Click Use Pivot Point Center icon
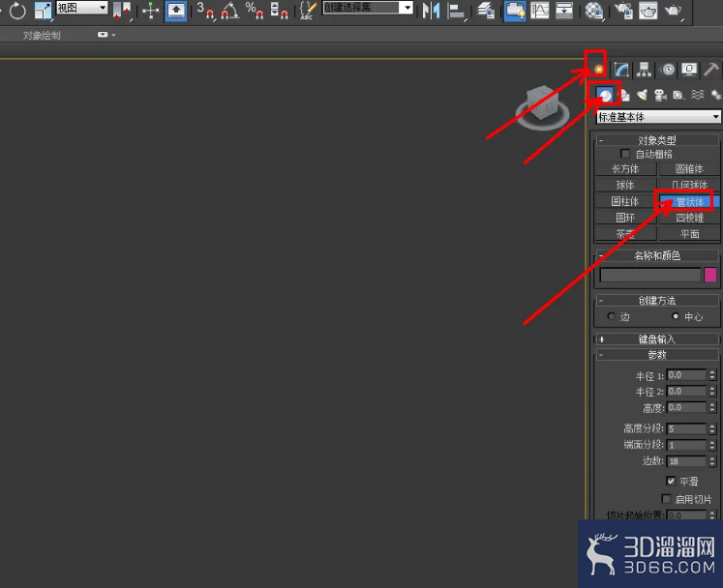The width and height of the screenshot is (723, 588). tap(122, 11)
